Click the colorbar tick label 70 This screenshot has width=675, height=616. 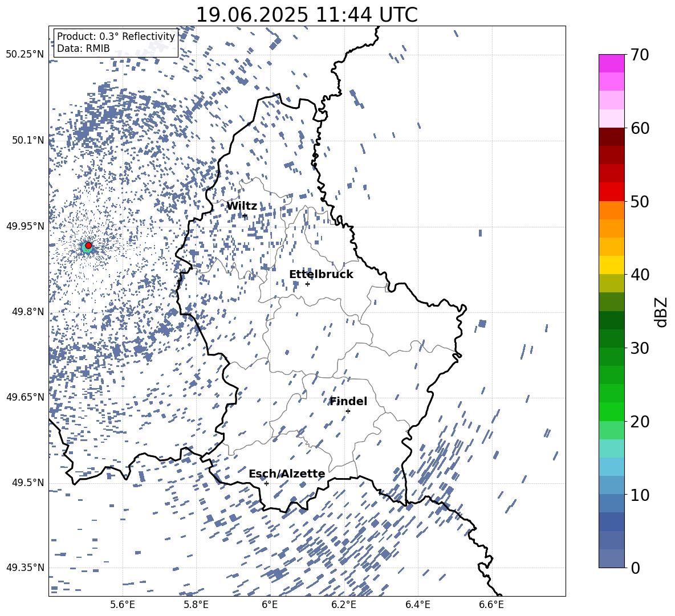click(640, 55)
